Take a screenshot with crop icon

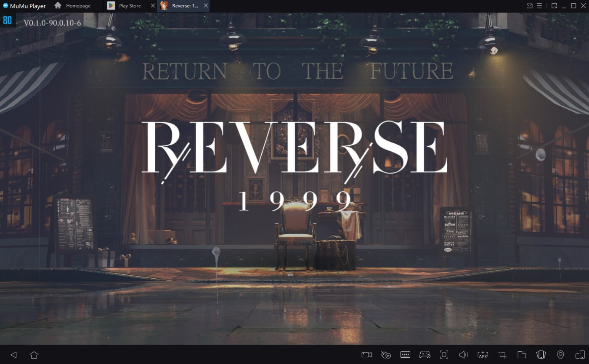tap(502, 355)
